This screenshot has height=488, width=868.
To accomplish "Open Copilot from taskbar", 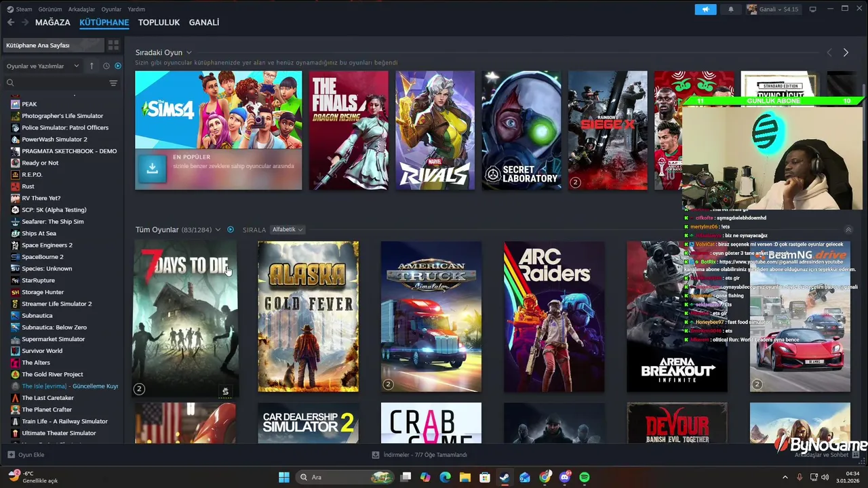I will point(425,477).
